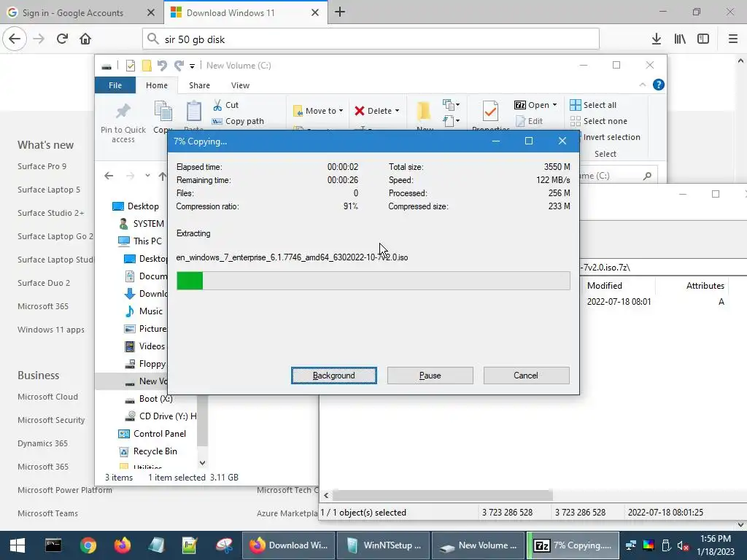
Task: Open Surface Pro 9 link
Action: 42,166
